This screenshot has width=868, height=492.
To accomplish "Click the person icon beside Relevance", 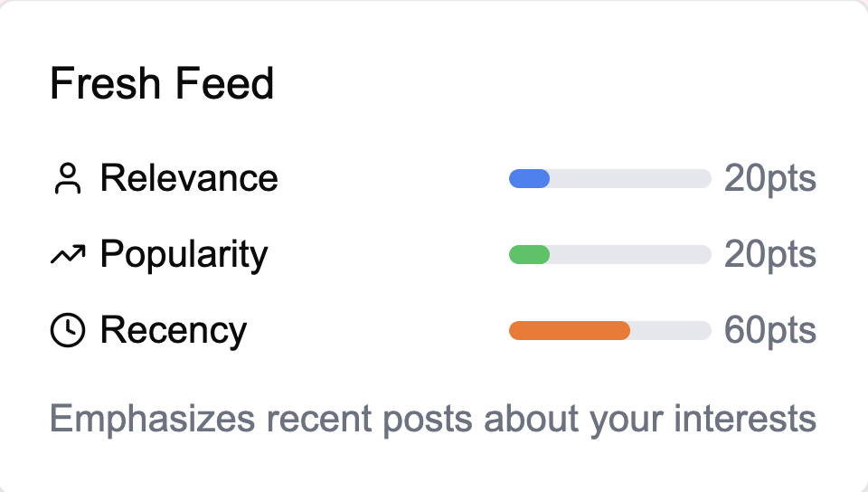I will pyautogui.click(x=67, y=179).
